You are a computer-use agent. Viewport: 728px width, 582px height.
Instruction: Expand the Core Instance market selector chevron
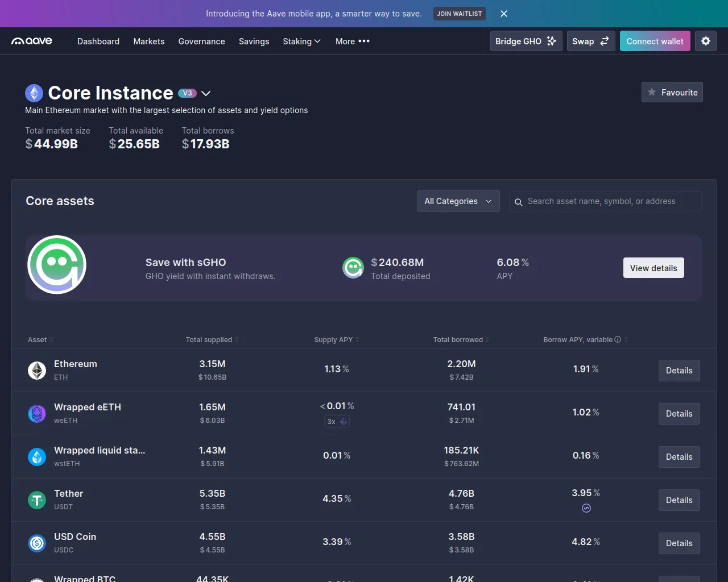coord(206,93)
